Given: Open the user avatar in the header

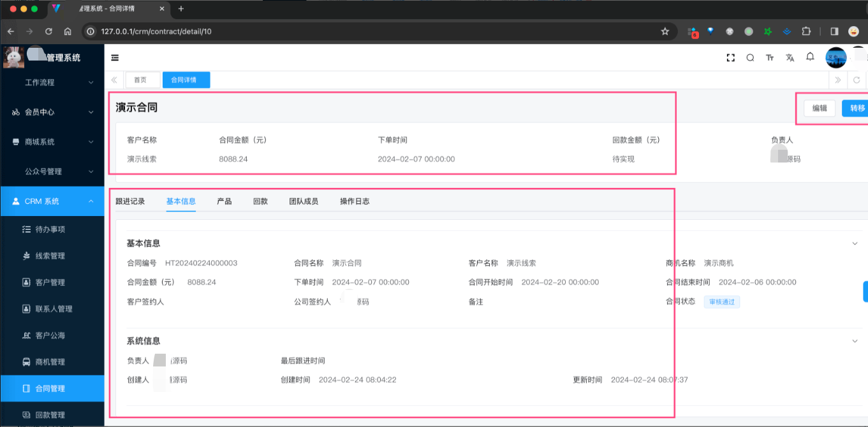Looking at the screenshot, I should point(835,58).
